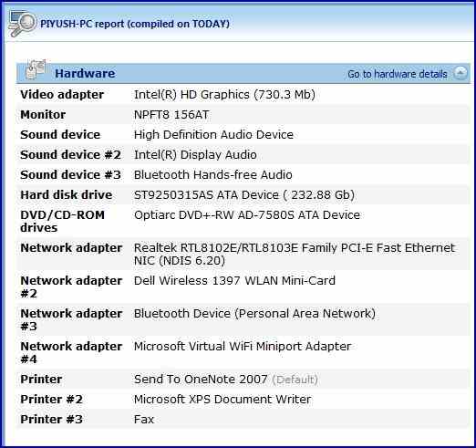Image resolution: width=476 pixels, height=448 pixels.
Task: Click the Network adapter #4 label
Action: (71, 352)
